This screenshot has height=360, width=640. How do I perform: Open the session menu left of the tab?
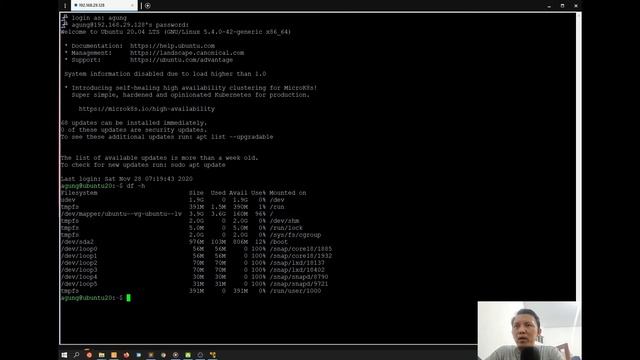[65, 5]
